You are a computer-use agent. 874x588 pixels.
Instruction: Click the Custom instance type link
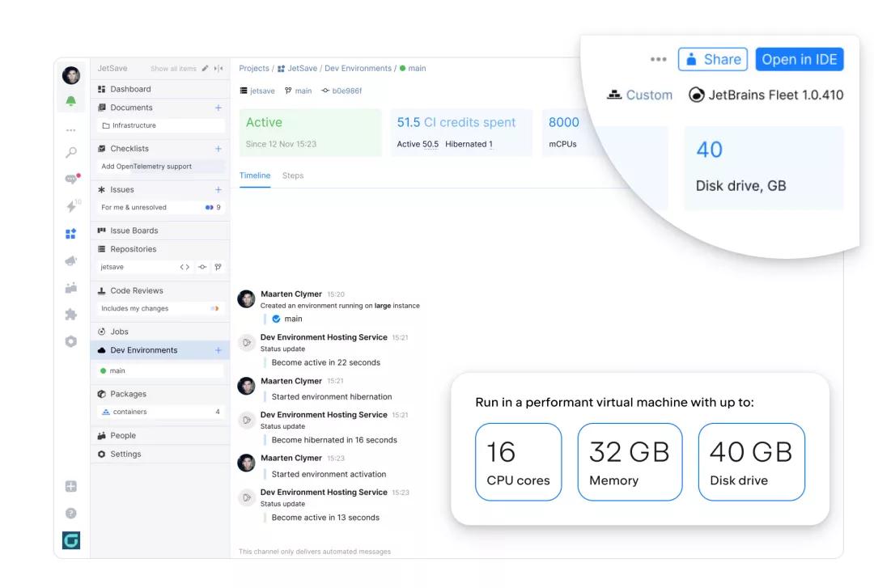(x=640, y=95)
